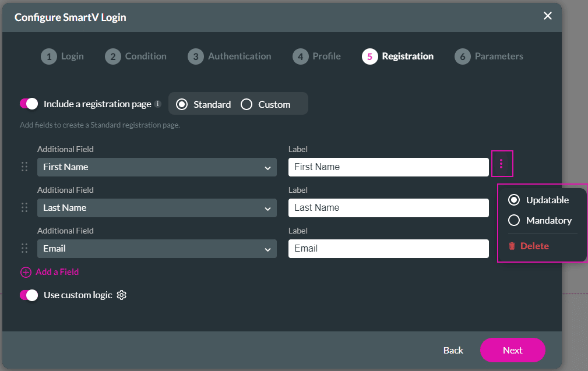Click the Email label input field

388,248
